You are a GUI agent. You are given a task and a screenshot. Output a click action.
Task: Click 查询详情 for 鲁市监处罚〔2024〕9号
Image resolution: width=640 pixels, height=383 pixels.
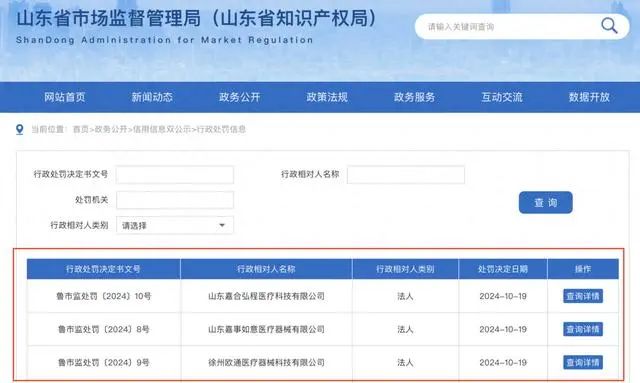tap(583, 362)
